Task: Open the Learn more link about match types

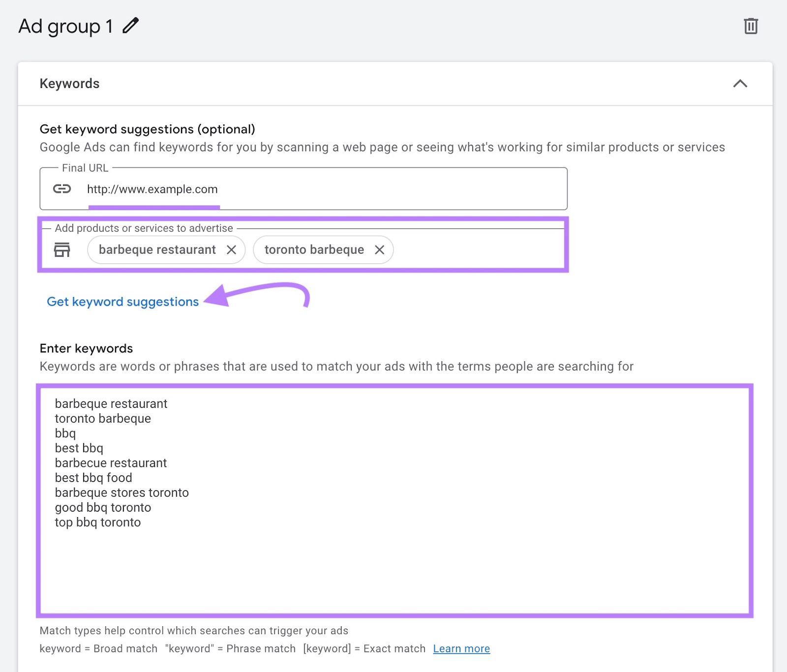Action: (x=461, y=648)
